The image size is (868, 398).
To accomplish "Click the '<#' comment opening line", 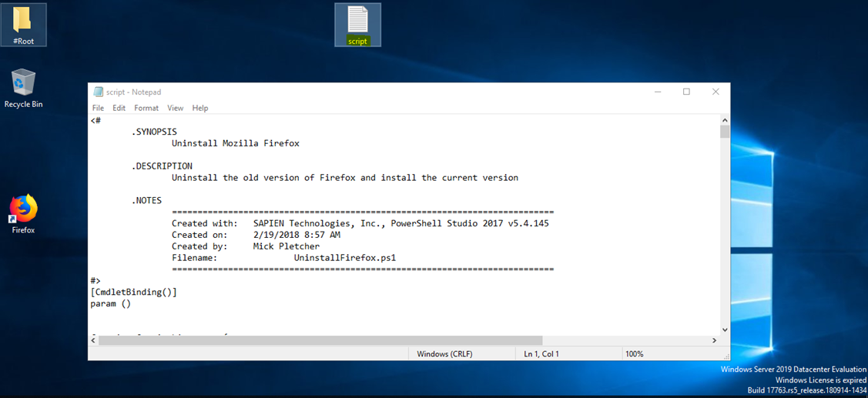I will (96, 121).
